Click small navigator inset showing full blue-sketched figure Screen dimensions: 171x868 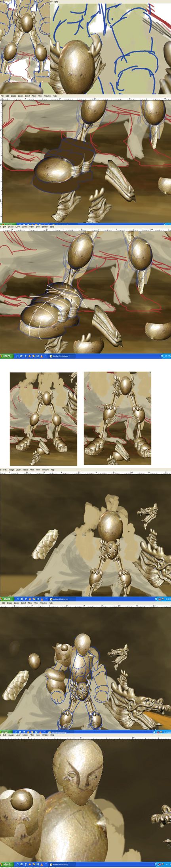coord(25,42)
